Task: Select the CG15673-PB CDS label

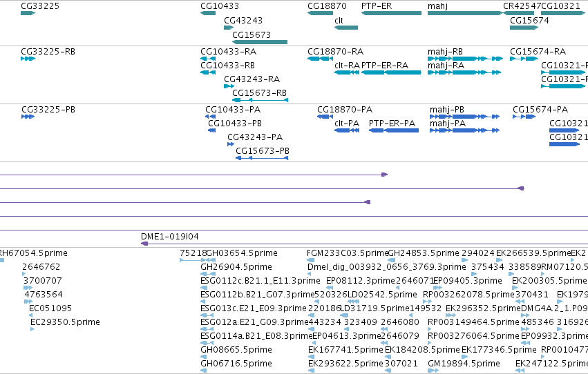Action: (x=263, y=151)
